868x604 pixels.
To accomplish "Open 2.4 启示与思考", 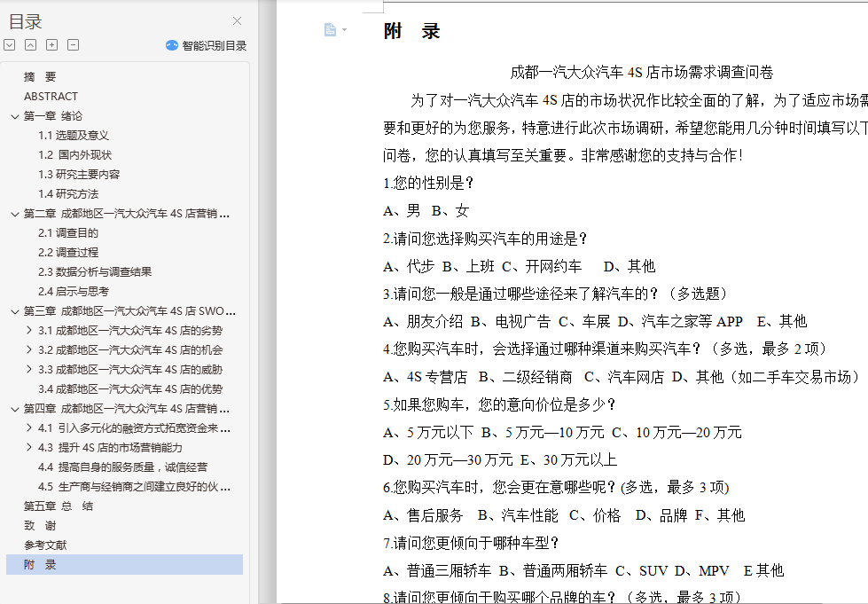I will point(73,291).
